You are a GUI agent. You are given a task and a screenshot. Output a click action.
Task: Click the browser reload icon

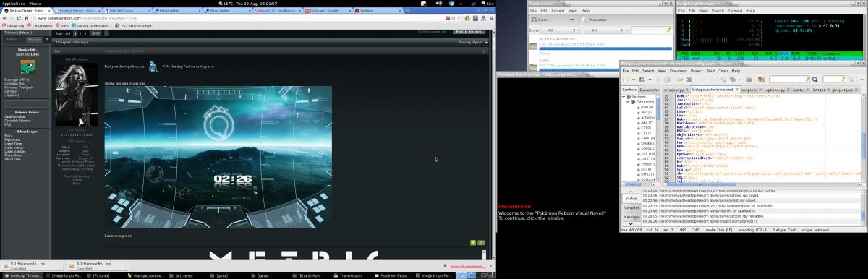(x=19, y=18)
